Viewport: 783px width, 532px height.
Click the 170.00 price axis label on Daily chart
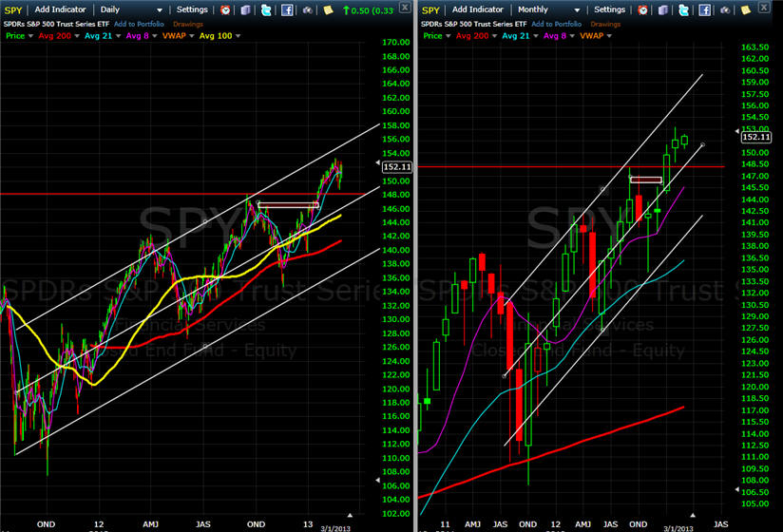(396, 43)
